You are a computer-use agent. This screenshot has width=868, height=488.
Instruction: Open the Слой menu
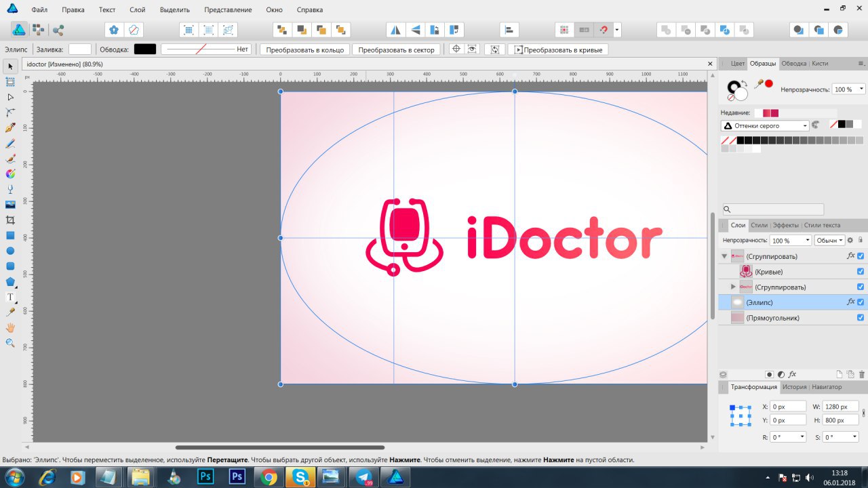coord(138,10)
